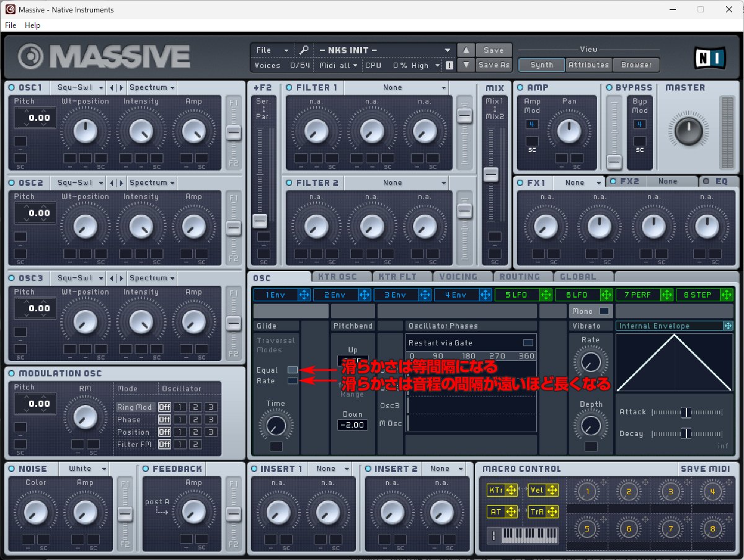Open the NKS INIT preset name dropdown

(384, 50)
